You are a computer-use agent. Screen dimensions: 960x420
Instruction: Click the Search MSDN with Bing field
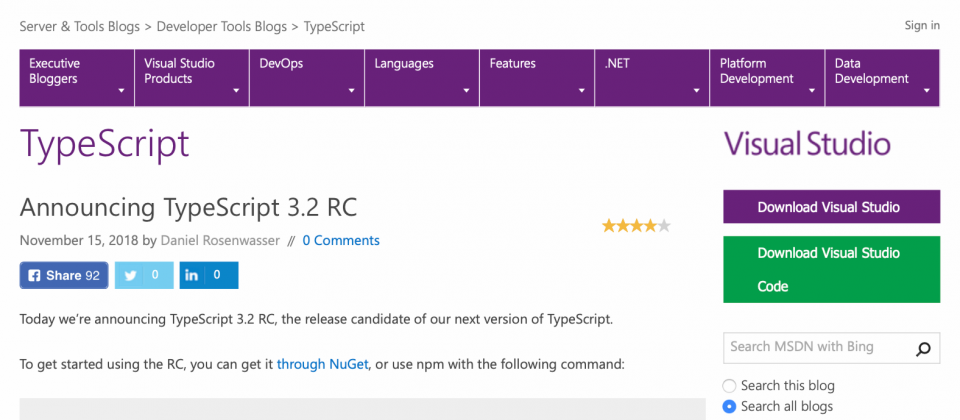coord(819,348)
